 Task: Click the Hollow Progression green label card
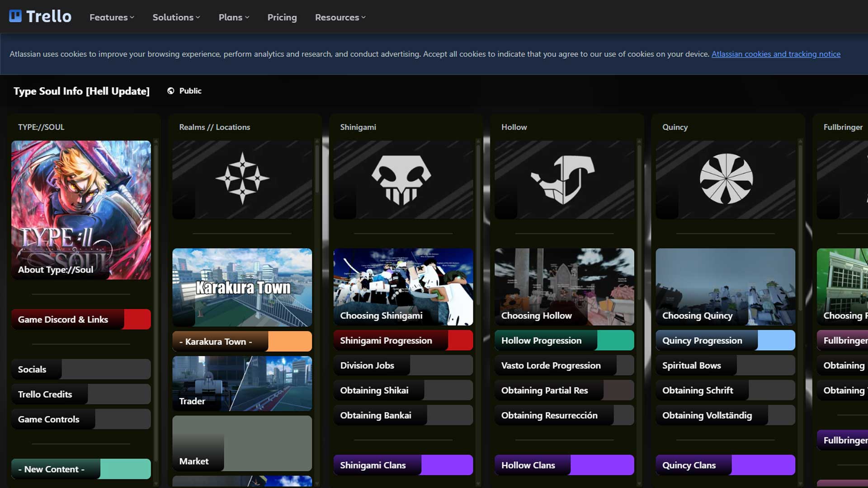564,341
